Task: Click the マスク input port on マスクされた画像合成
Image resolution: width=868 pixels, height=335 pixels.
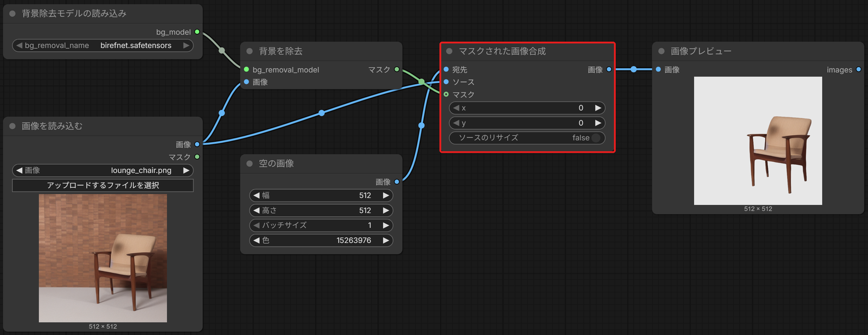Action: pos(446,94)
